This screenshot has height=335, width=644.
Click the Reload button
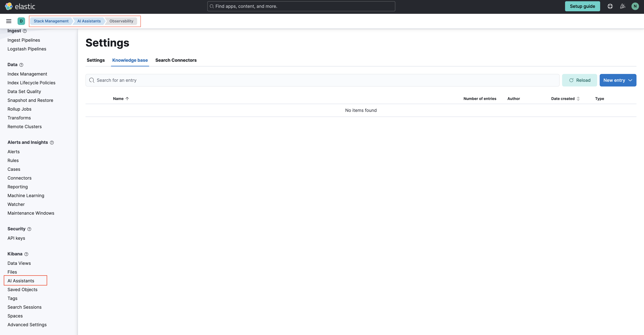580,80
